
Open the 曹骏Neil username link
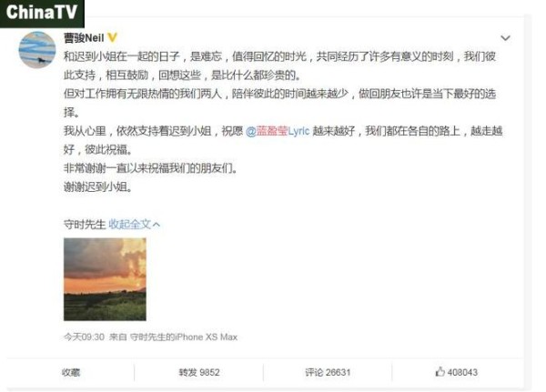point(84,37)
